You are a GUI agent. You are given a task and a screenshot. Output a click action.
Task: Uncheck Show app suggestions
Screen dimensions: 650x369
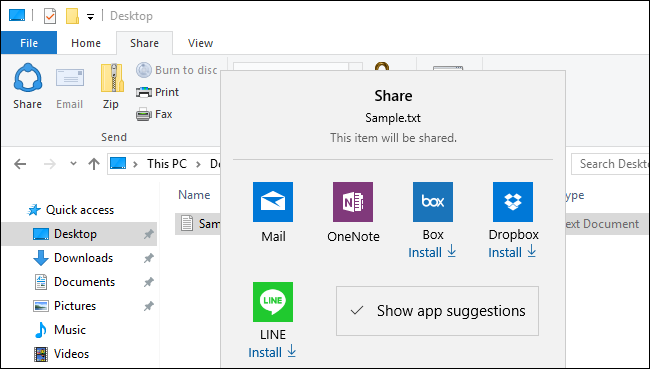point(437,311)
